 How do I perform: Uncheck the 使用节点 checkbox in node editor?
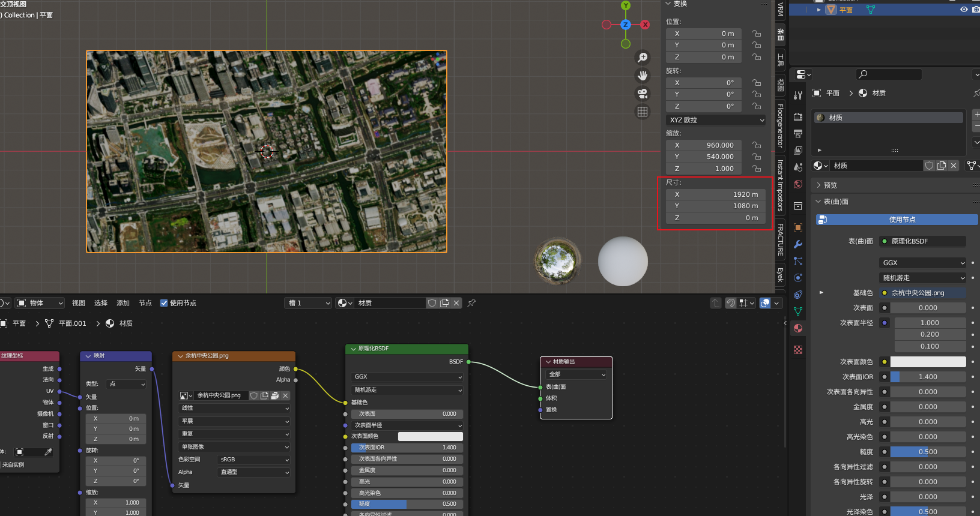pyautogui.click(x=164, y=303)
